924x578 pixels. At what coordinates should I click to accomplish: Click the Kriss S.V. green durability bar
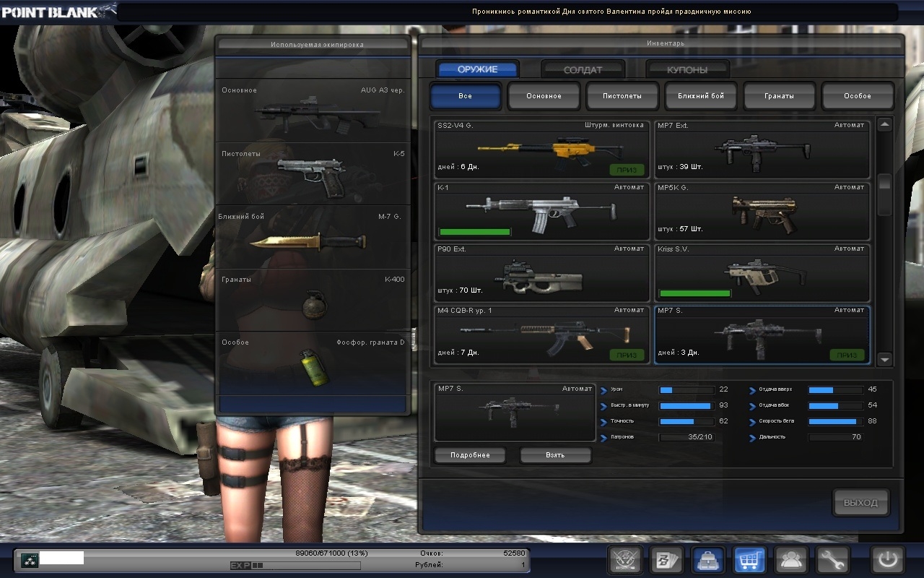695,293
